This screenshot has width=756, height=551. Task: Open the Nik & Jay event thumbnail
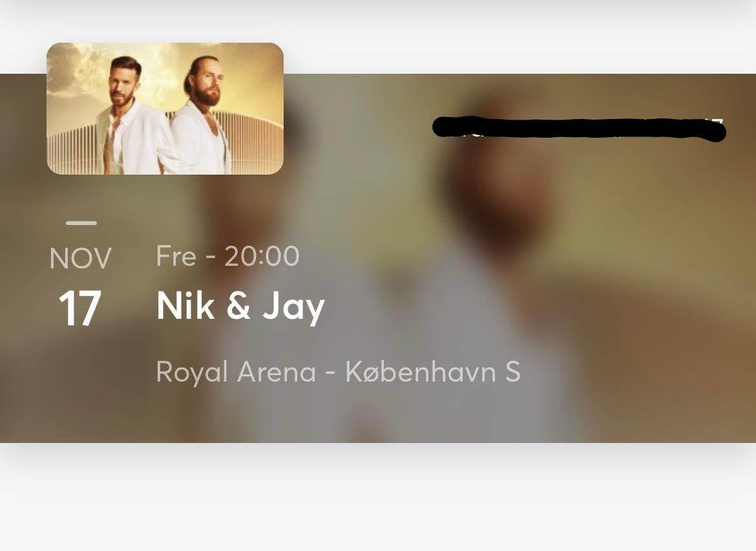coord(165,109)
